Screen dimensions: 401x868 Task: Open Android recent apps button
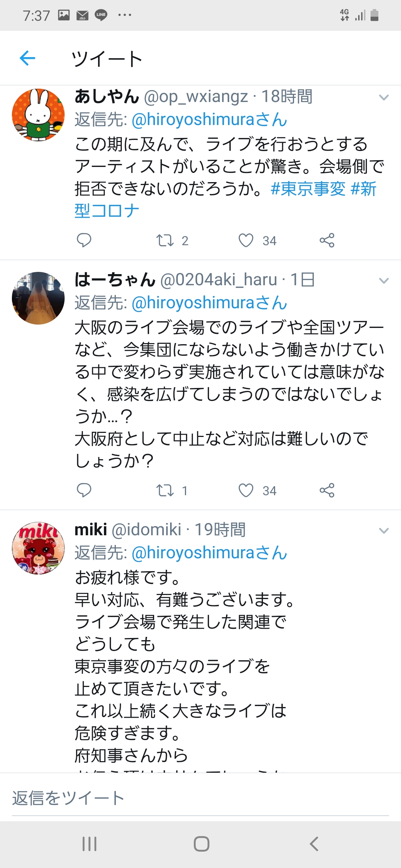[x=89, y=844]
